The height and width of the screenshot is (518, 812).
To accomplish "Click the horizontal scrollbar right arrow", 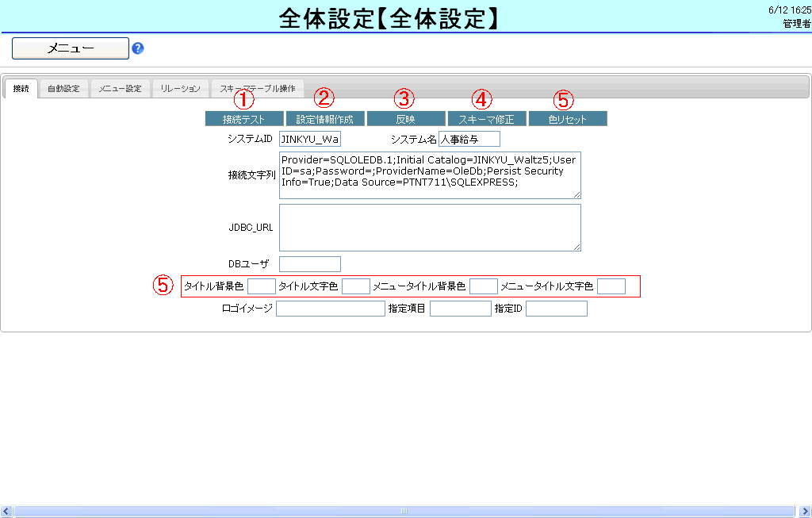I will coord(806,512).
